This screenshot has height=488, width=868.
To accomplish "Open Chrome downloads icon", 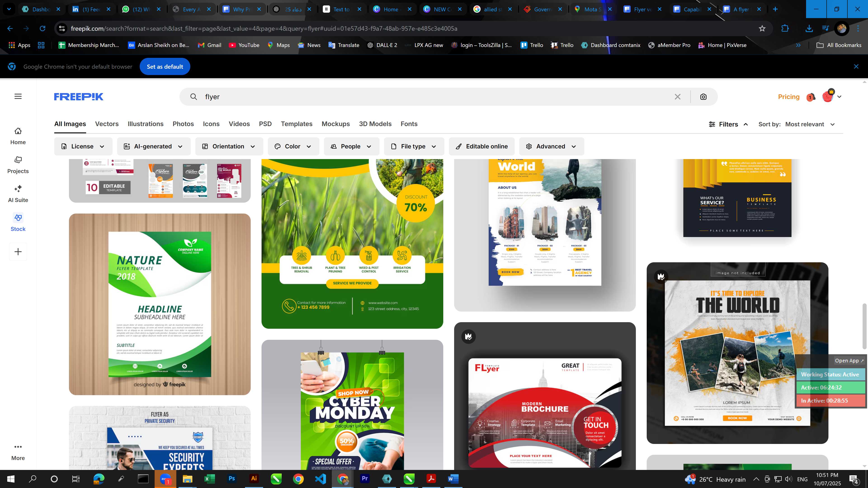I will (809, 29).
